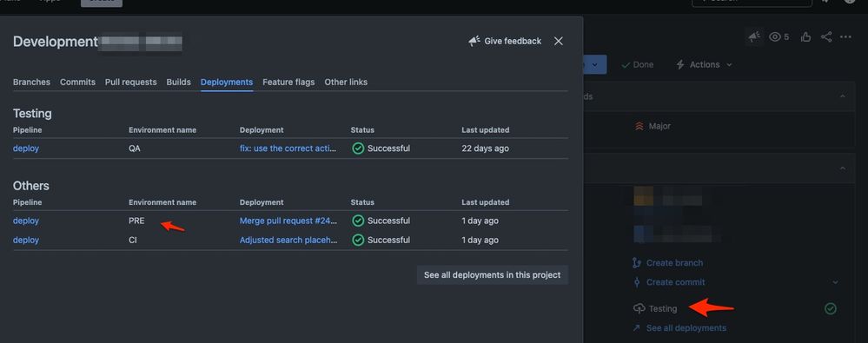Close the Development panel

click(x=559, y=41)
